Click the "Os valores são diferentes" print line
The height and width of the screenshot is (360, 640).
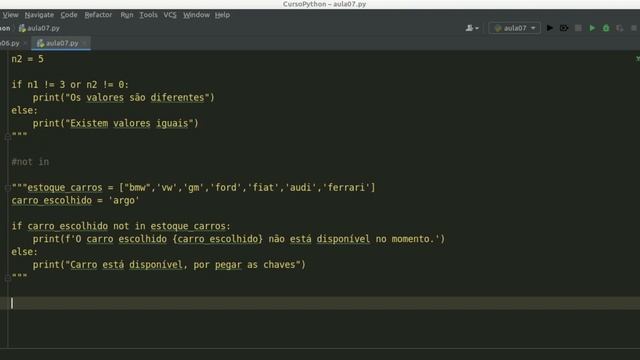pyautogui.click(x=123, y=98)
